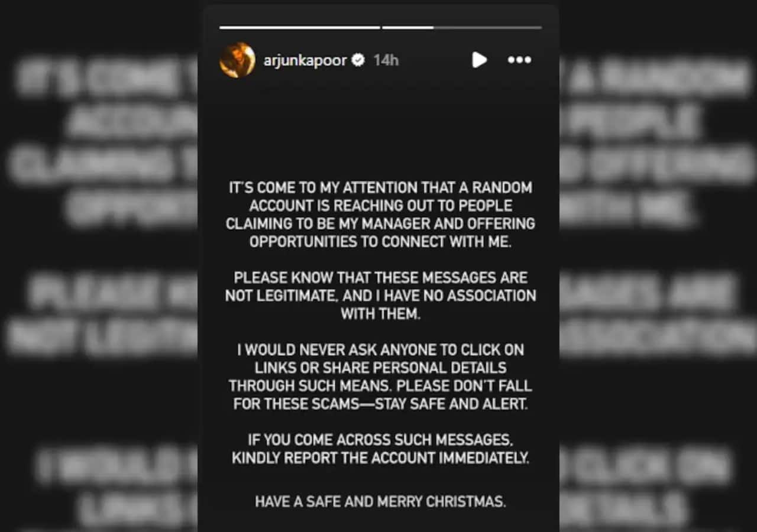
Task: Open arjunkapoor's profile picture
Action: [x=237, y=60]
